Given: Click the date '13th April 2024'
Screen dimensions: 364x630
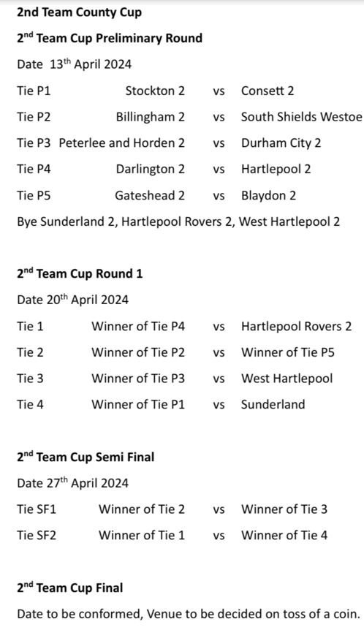Looking at the screenshot, I should click(x=91, y=64).
